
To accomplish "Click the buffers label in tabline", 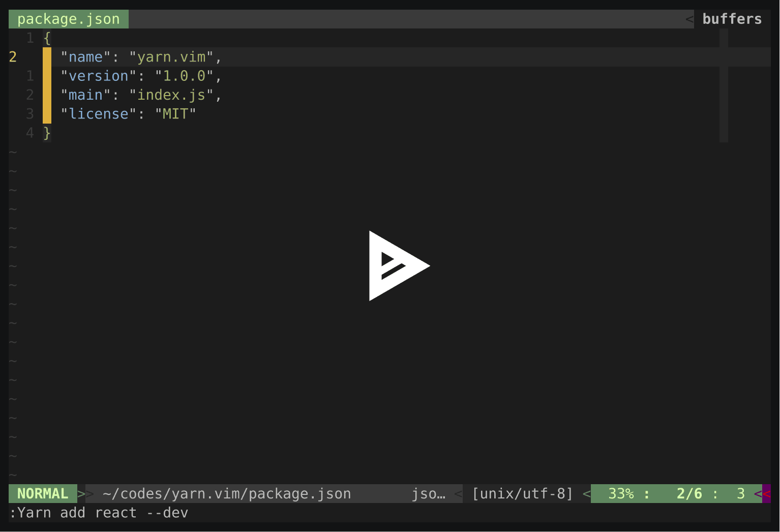I will [x=732, y=19].
